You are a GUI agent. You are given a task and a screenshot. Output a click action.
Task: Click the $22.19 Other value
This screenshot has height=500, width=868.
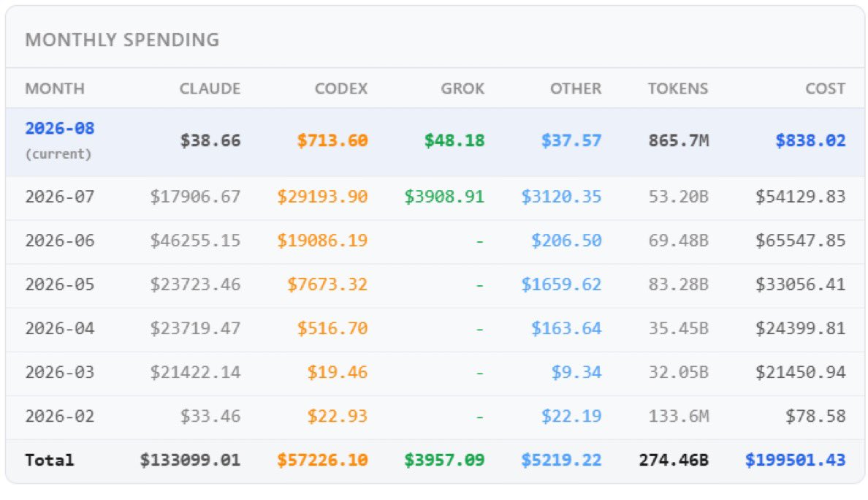pos(571,417)
